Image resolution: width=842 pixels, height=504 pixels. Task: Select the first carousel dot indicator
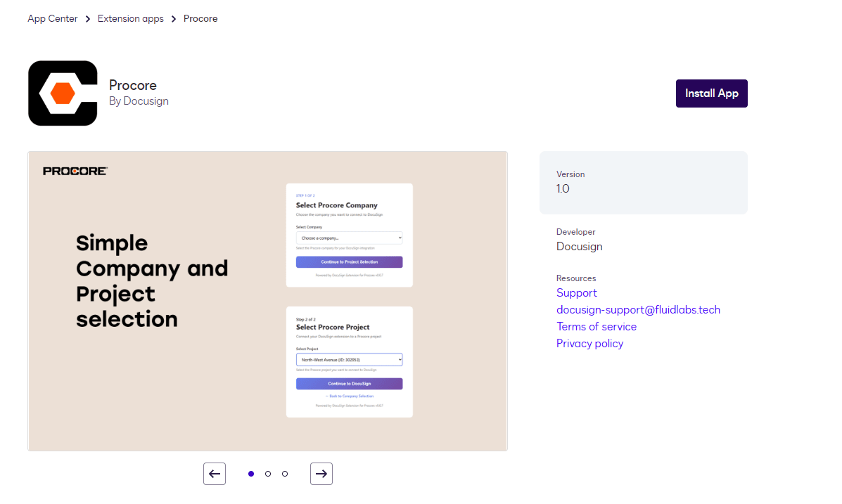(251, 474)
